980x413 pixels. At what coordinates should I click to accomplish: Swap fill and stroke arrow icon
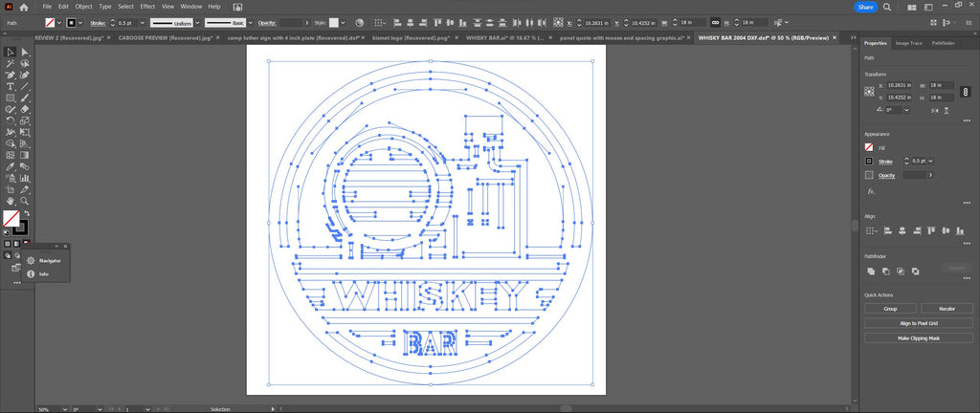click(27, 213)
